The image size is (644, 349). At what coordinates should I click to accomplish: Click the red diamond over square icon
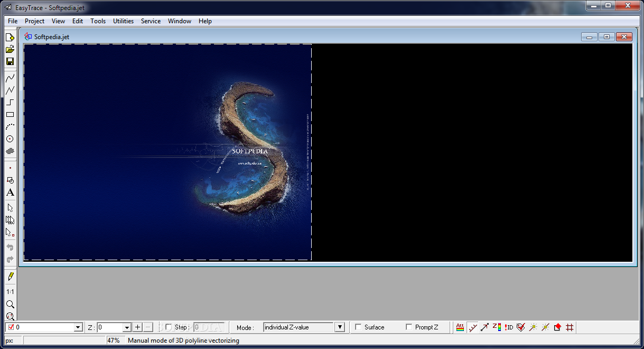[557, 327]
